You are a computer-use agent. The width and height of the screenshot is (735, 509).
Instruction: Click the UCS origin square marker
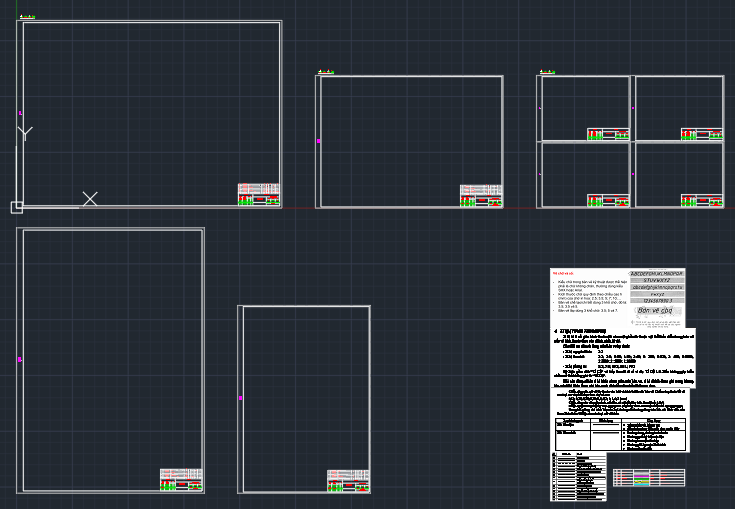(16, 207)
